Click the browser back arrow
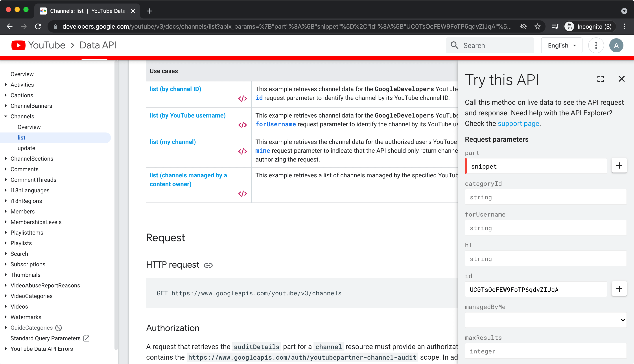Viewport: 634px width, 364px height. [9, 26]
